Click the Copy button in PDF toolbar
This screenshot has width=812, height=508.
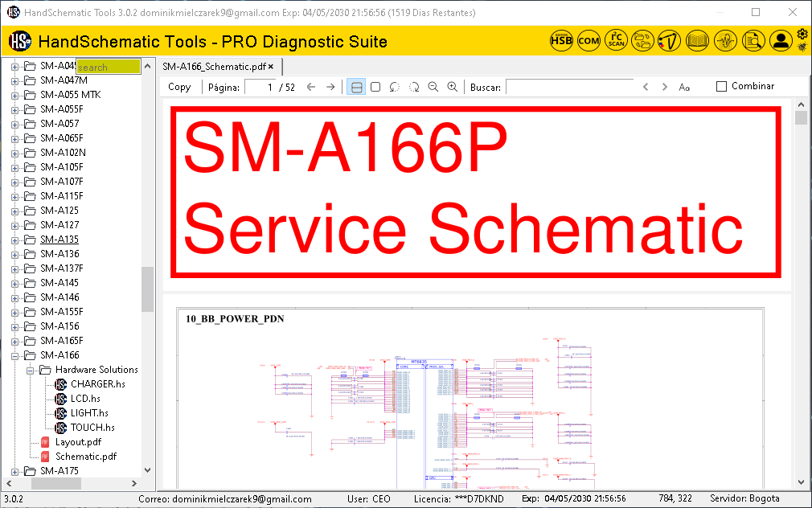click(179, 87)
